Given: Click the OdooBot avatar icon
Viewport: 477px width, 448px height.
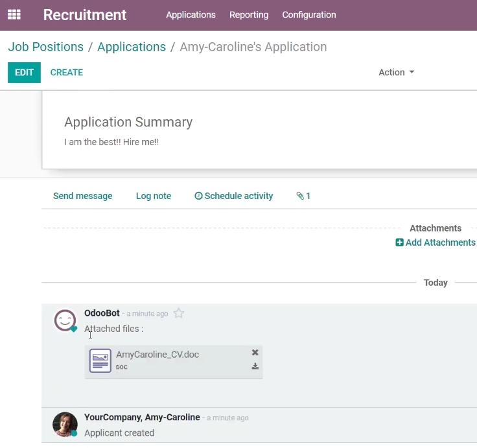Looking at the screenshot, I should click(x=65, y=320).
